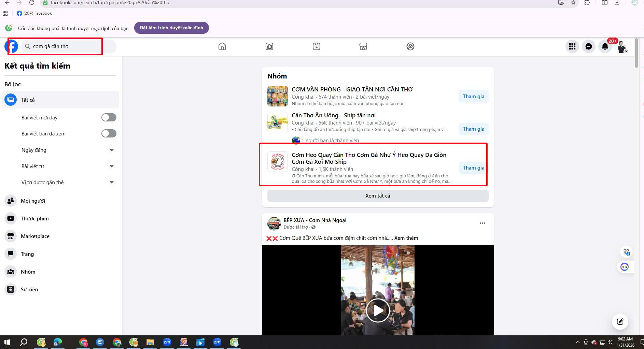Image resolution: width=644 pixels, height=349 pixels.
Task: Reload the page with browser refresh icon
Action: [31, 3]
